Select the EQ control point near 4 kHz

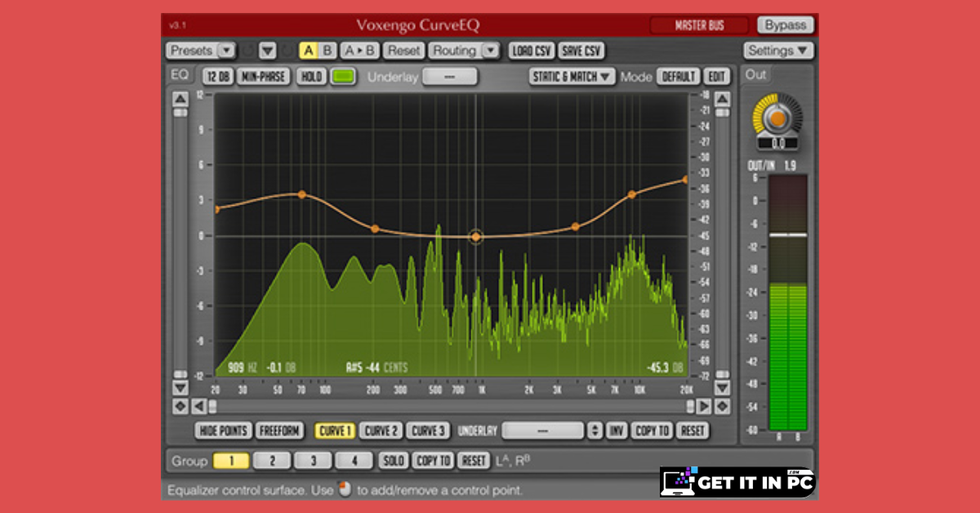click(x=575, y=226)
